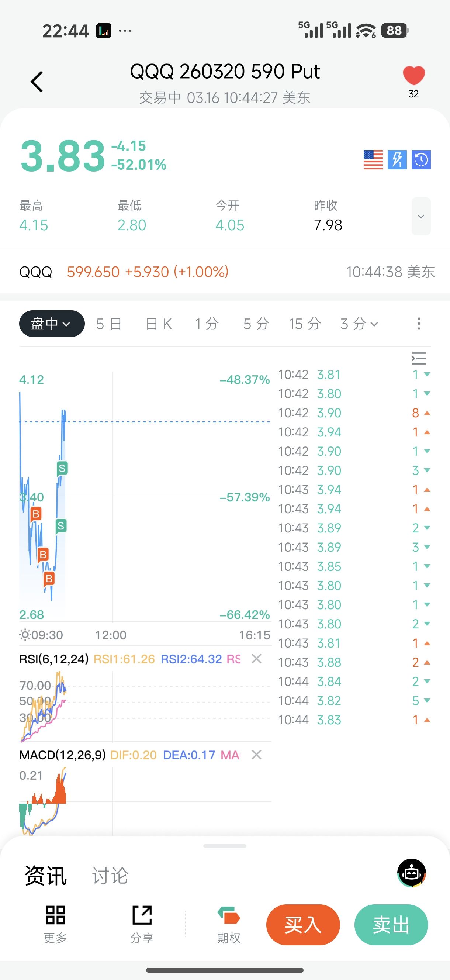Tap the blue clock history icon
The height and width of the screenshot is (980, 450).
pos(421,160)
